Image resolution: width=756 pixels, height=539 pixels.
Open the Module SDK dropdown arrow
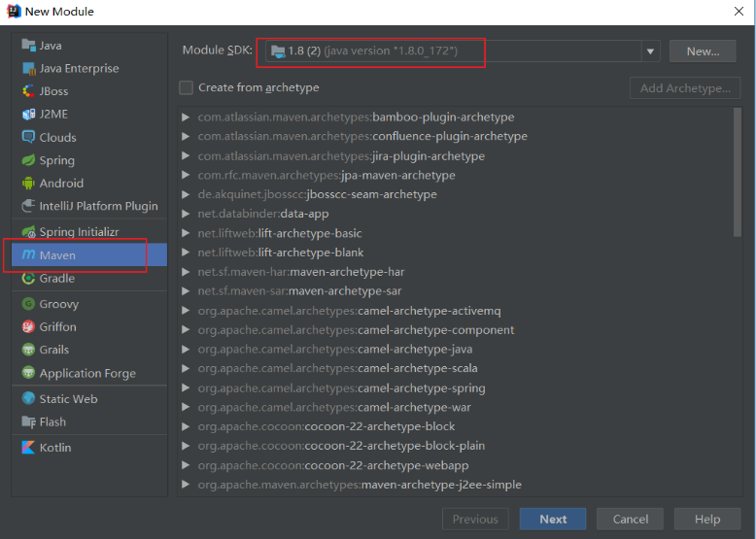point(650,51)
